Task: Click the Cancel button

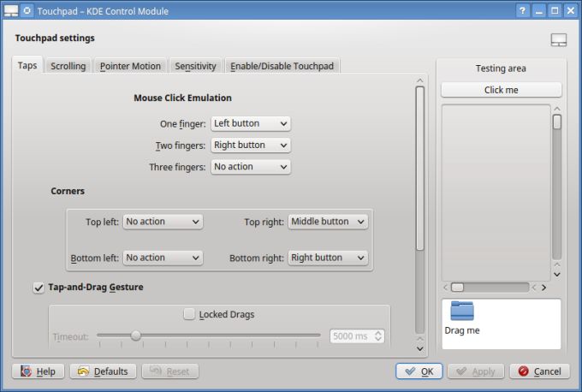Action: pyautogui.click(x=540, y=371)
